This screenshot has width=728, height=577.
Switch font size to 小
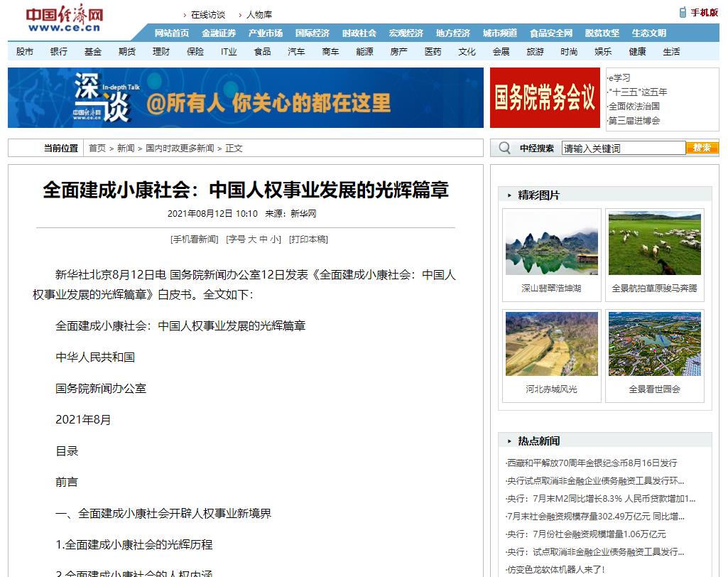(x=274, y=239)
